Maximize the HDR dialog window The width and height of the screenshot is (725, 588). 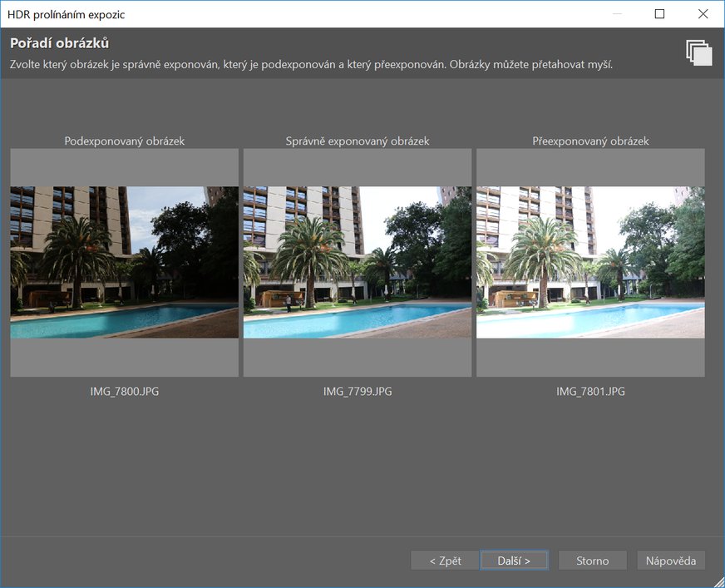tap(659, 14)
